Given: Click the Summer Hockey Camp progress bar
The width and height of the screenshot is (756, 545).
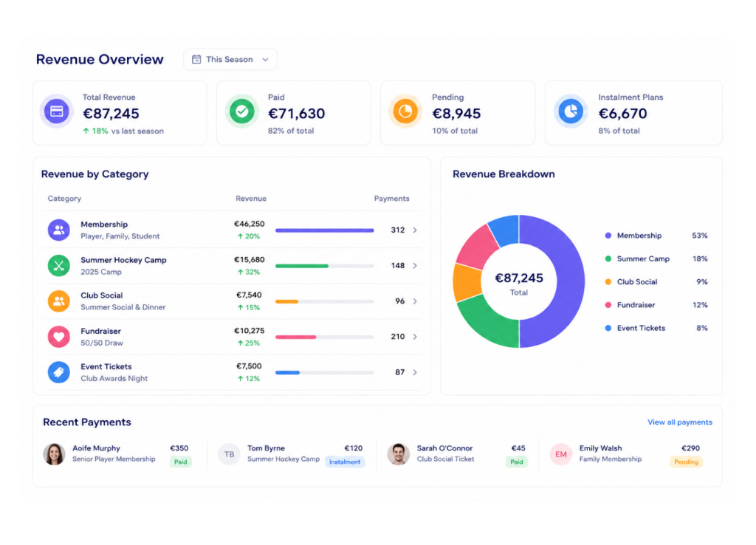Looking at the screenshot, I should click(x=325, y=266).
